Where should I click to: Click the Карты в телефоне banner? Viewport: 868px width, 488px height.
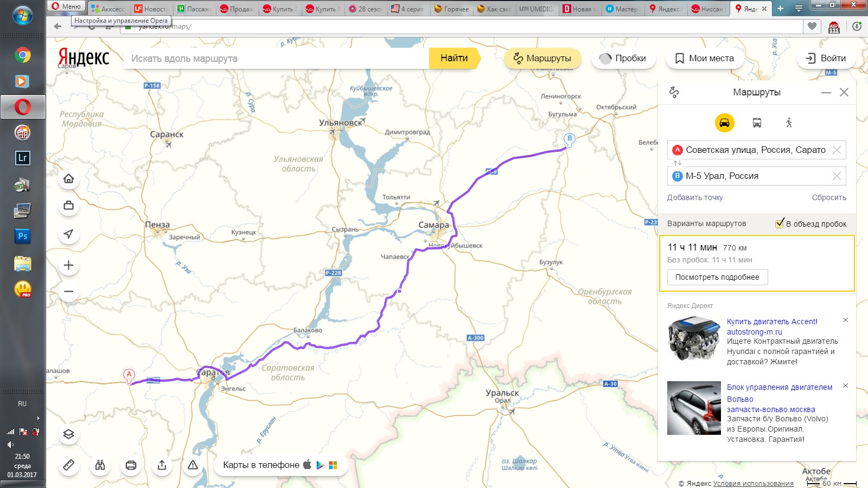280,465
